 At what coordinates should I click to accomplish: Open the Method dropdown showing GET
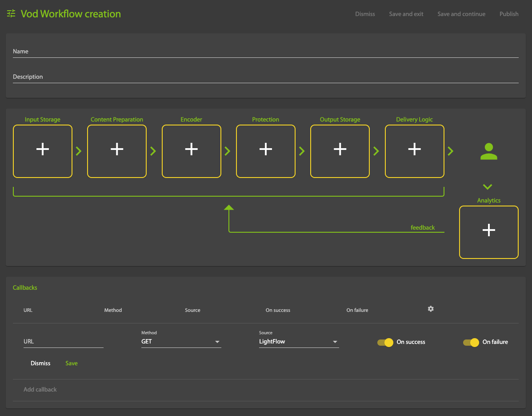pyautogui.click(x=181, y=342)
